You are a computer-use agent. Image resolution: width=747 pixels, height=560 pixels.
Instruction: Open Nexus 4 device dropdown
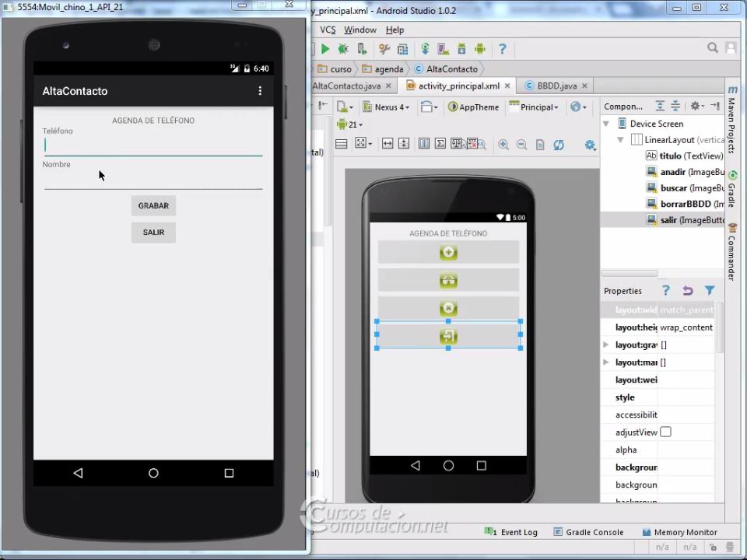[x=386, y=107]
